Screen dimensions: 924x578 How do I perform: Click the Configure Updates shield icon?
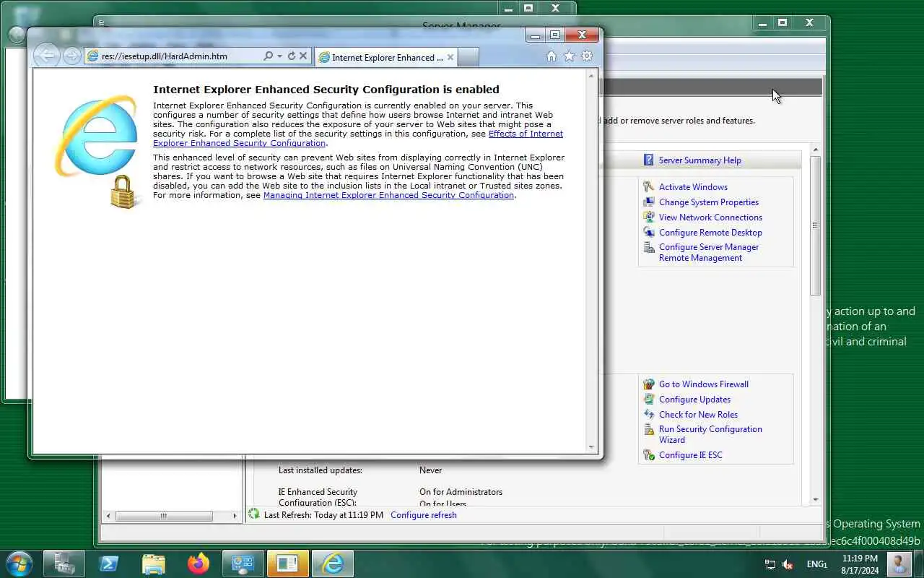(648, 400)
